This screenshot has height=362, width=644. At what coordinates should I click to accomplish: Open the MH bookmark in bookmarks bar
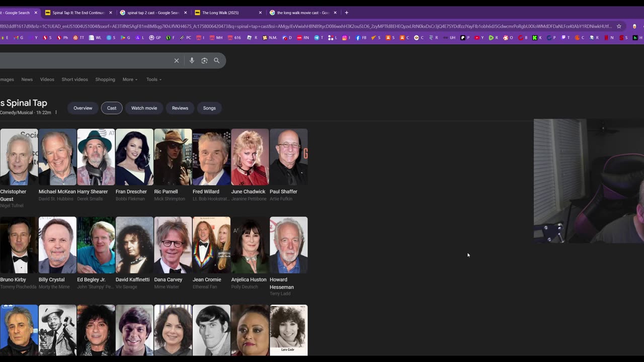click(x=216, y=38)
